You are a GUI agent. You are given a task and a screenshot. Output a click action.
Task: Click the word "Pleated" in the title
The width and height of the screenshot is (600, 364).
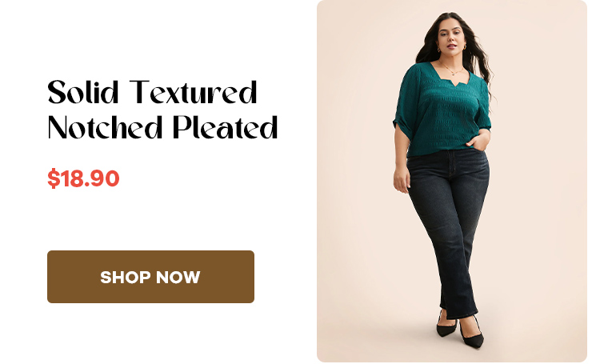(225, 127)
